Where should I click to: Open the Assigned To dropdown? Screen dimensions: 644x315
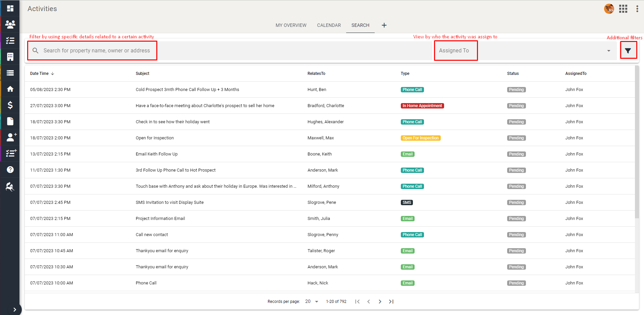point(523,50)
